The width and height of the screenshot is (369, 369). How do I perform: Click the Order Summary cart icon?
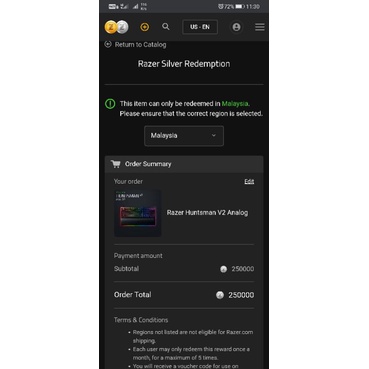tap(116, 164)
